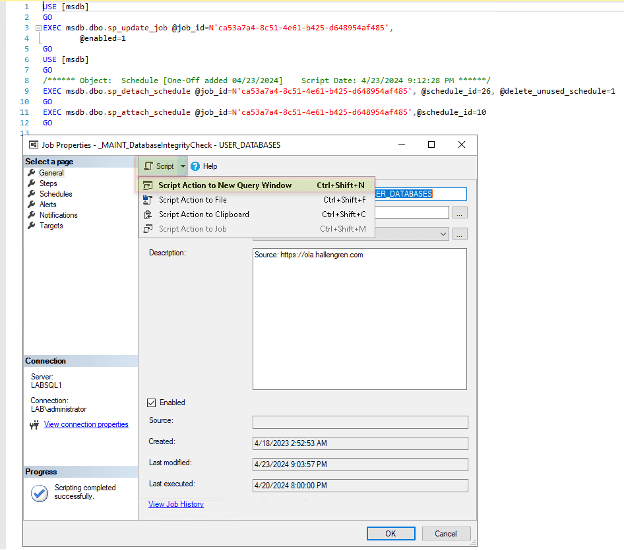624x550 pixels.
Task: Click the LAB\administrator connection text
Action: click(58, 409)
